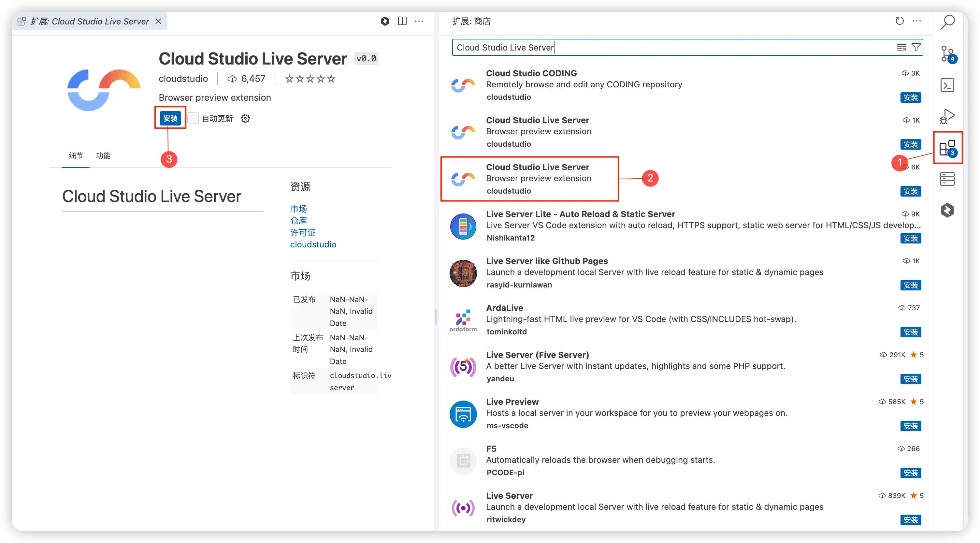Switch to the 功能 tab
The height and width of the screenshot is (543, 980).
point(103,156)
